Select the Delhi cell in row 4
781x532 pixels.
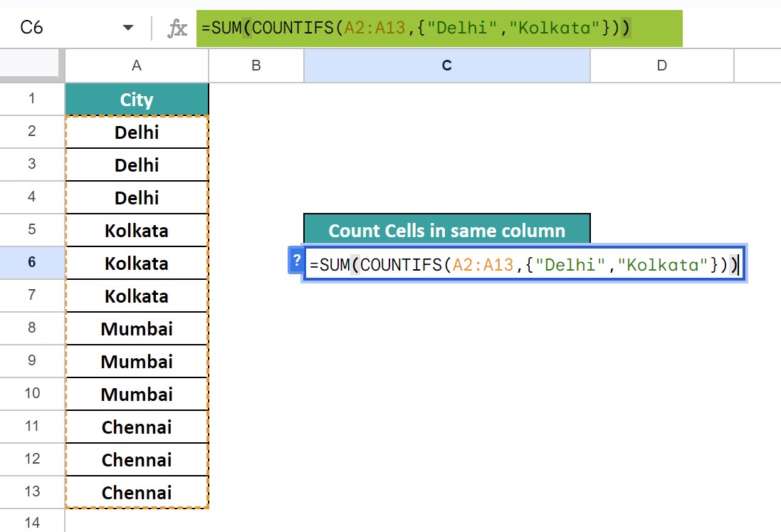pos(137,198)
